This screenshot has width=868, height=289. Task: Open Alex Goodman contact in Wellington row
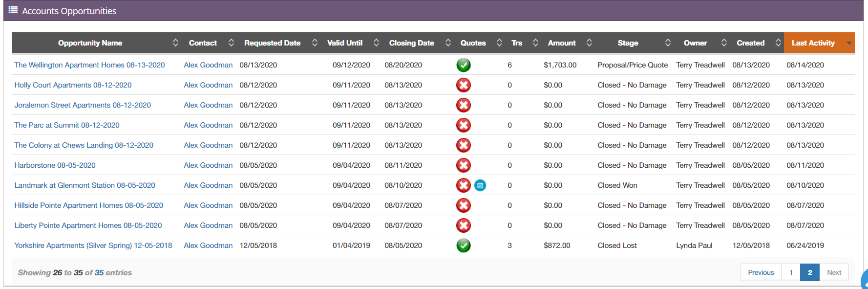click(x=208, y=65)
